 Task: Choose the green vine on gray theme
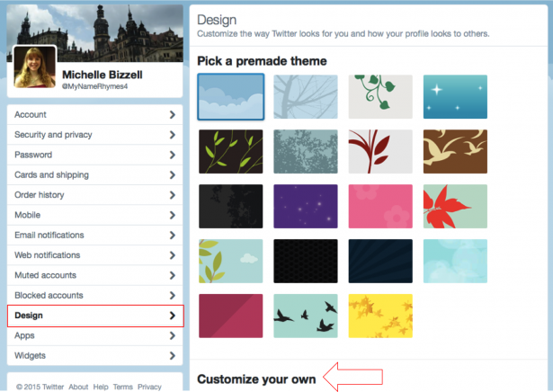point(380,96)
